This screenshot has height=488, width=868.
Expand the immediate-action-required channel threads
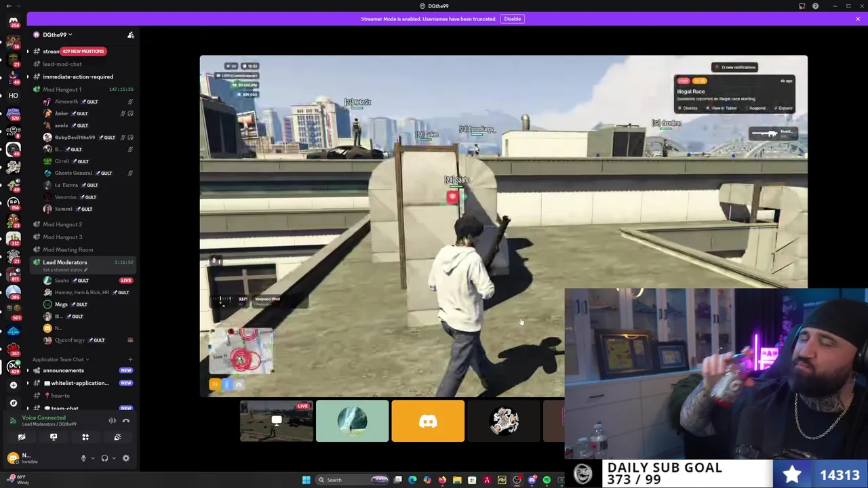coord(28,77)
